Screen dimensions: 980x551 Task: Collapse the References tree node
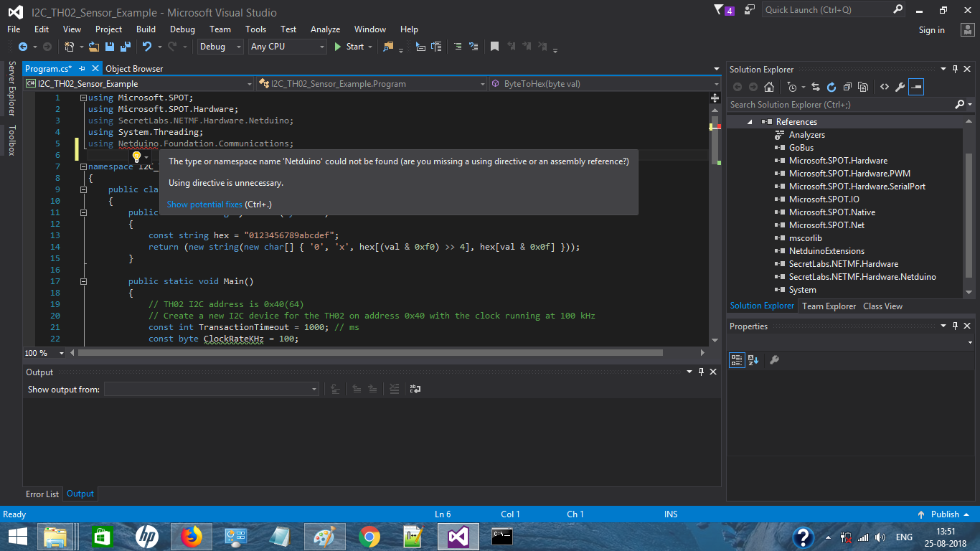pos(750,122)
